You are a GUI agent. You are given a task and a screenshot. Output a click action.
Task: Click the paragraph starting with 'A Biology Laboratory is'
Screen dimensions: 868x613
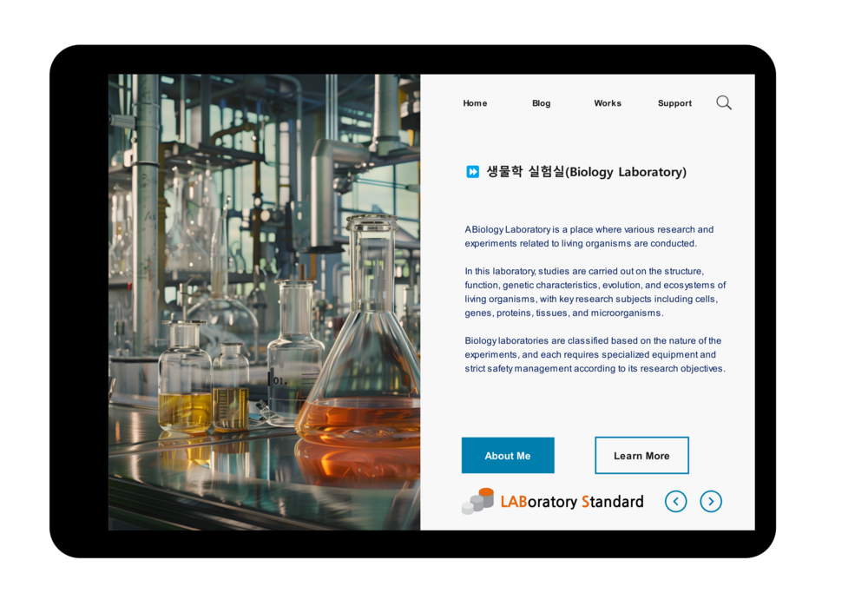[x=589, y=236]
